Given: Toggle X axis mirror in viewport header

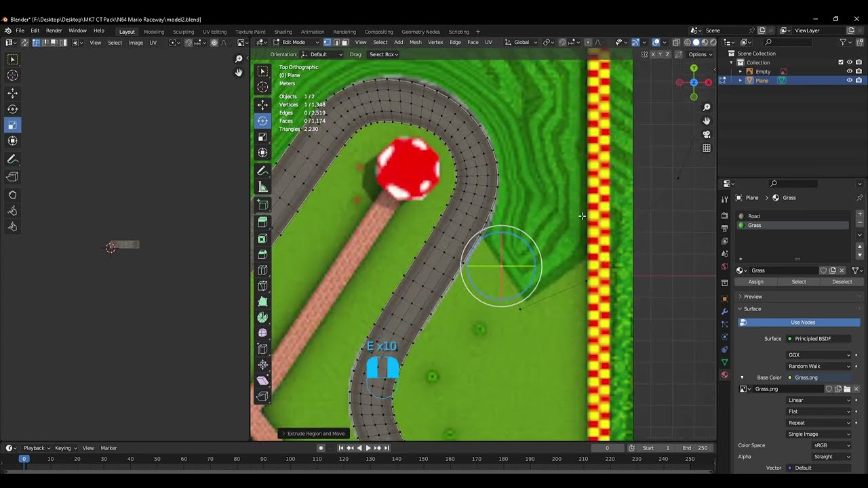Looking at the screenshot, I should pos(652,54).
